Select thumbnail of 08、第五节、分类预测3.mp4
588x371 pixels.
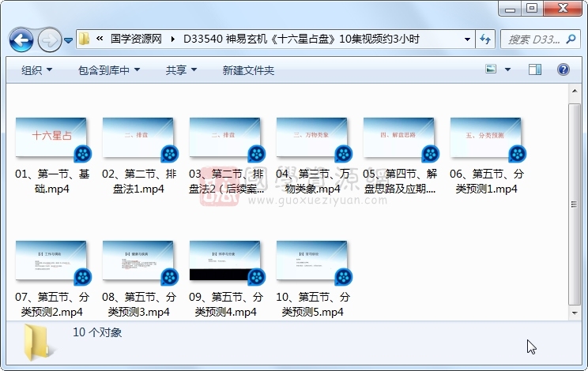tap(138, 260)
